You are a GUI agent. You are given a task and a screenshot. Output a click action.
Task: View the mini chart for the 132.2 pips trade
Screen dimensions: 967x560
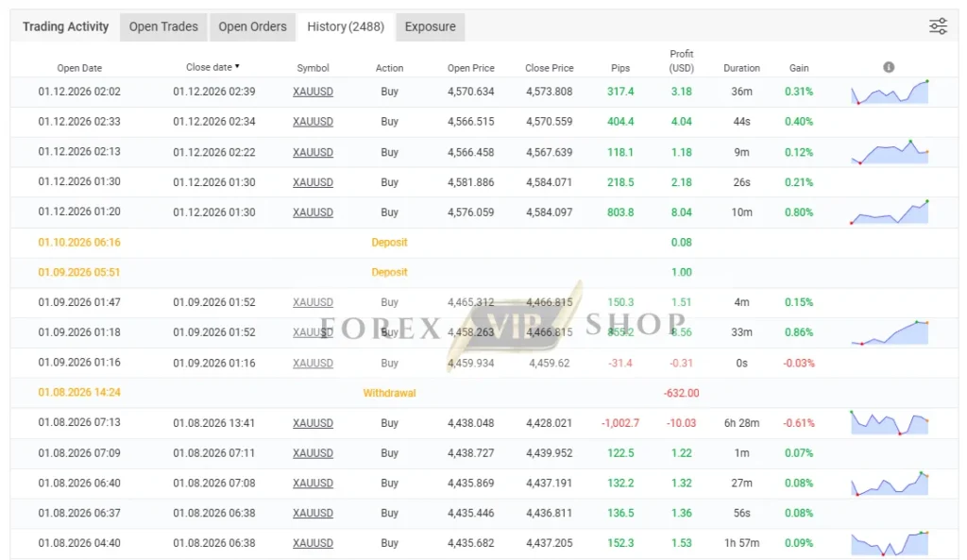[x=890, y=484]
